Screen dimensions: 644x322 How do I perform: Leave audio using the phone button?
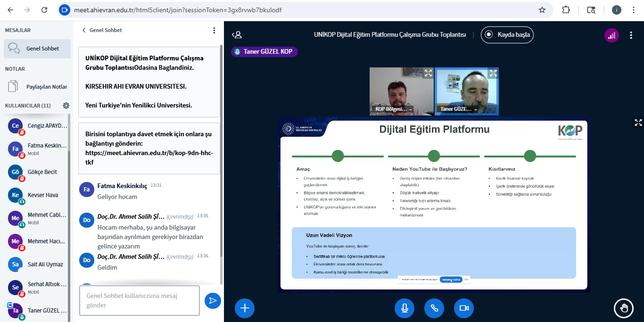[434, 308]
